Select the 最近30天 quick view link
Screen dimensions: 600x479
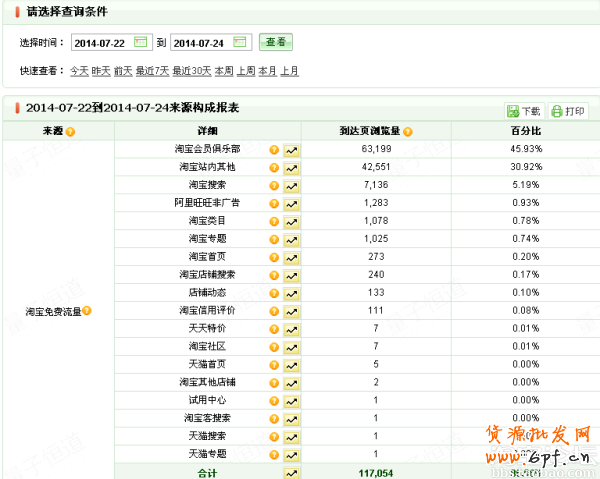pos(191,71)
